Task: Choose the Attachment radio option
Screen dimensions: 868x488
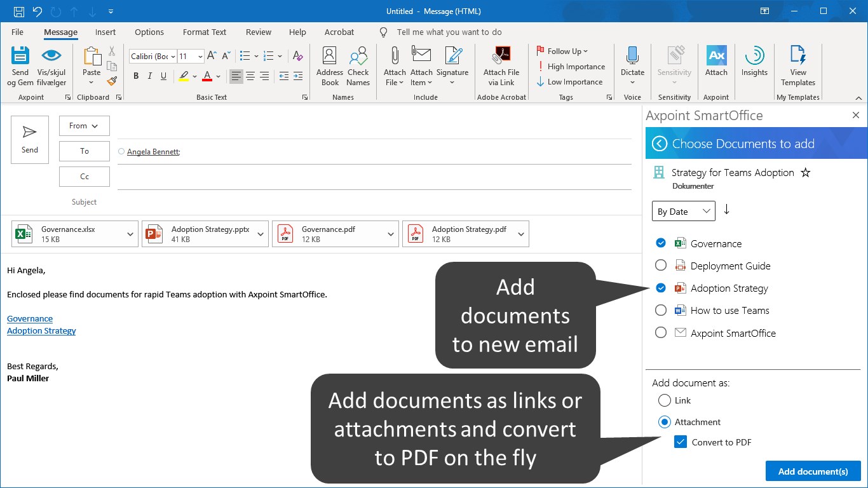Action: click(x=665, y=422)
